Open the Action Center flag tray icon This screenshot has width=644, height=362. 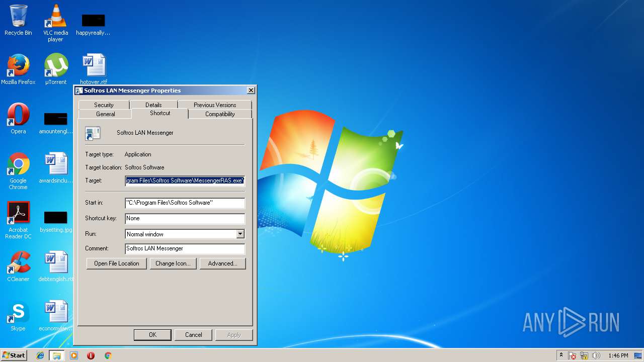(x=573, y=355)
